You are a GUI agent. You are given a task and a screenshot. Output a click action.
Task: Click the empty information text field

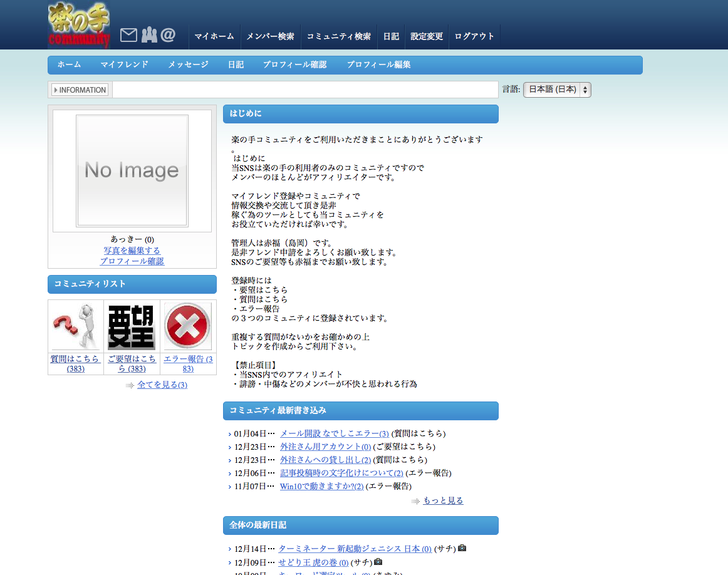pos(304,90)
